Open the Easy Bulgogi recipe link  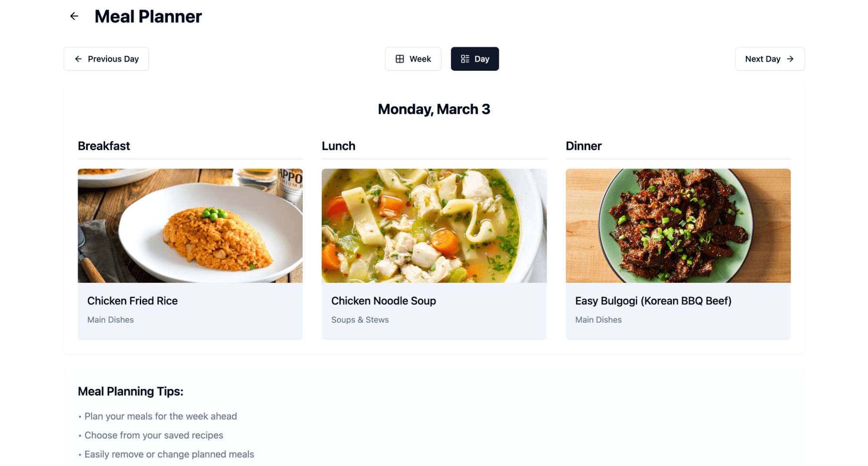tap(653, 301)
